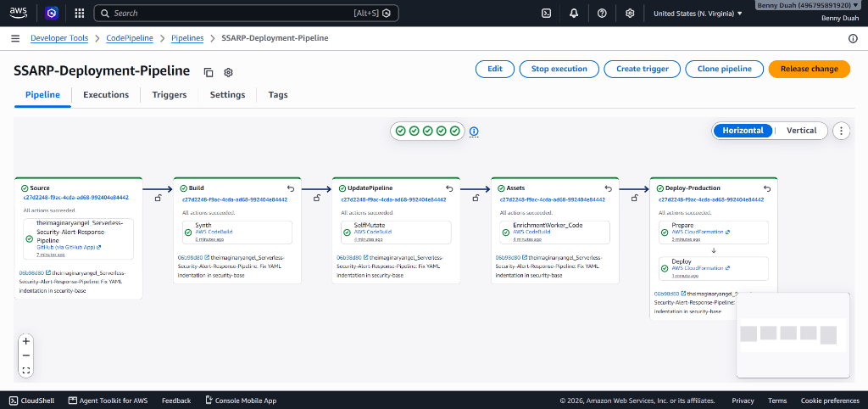Go to CodePipeline breadcrumb

pyautogui.click(x=130, y=38)
